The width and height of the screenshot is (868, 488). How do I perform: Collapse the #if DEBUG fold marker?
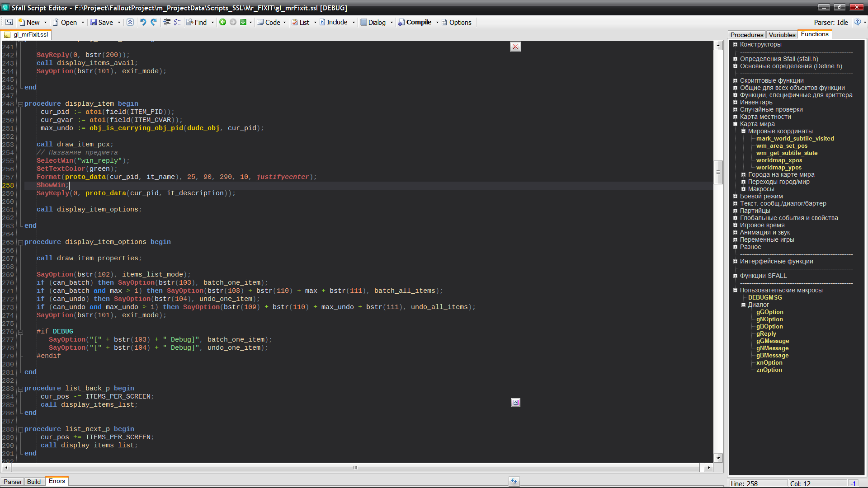20,332
